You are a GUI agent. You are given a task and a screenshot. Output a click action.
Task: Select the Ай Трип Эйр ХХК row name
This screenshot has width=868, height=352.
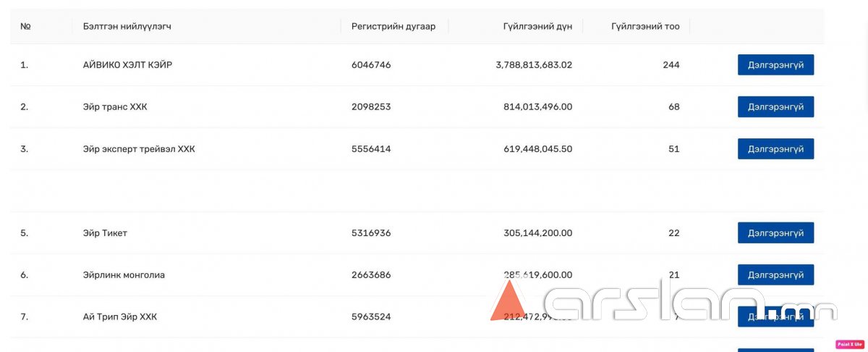coord(120,317)
